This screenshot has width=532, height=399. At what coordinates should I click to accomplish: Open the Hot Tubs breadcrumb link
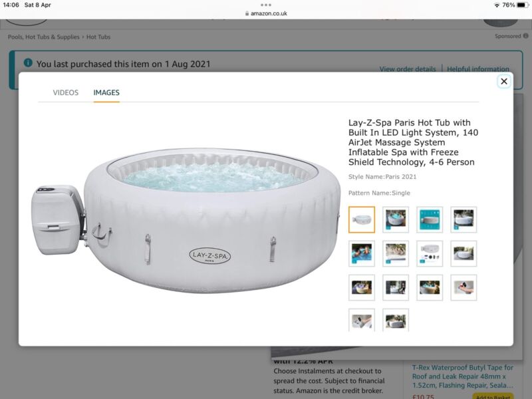pyautogui.click(x=98, y=37)
